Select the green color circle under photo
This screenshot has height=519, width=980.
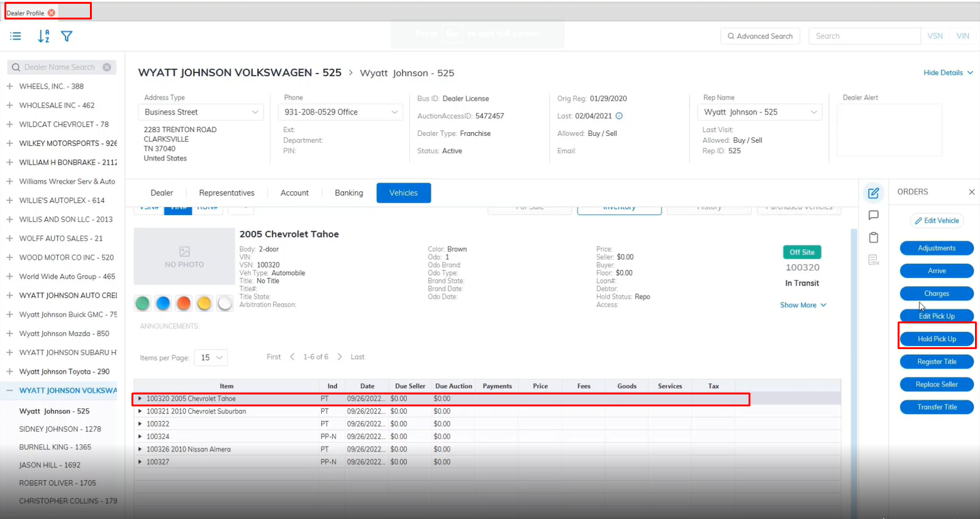(143, 304)
